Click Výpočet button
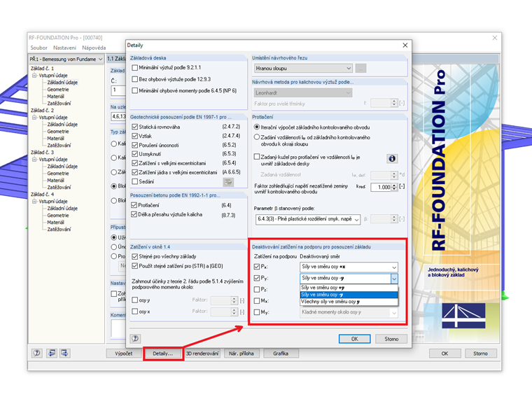This screenshot has width=532, height=399. (123, 353)
